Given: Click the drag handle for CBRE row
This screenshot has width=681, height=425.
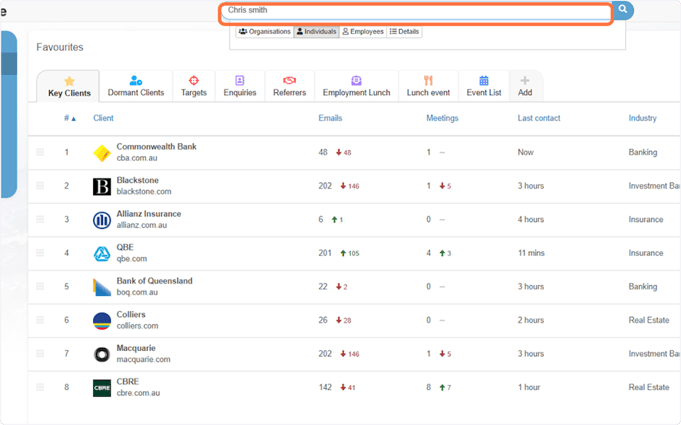Looking at the screenshot, I should tap(40, 387).
